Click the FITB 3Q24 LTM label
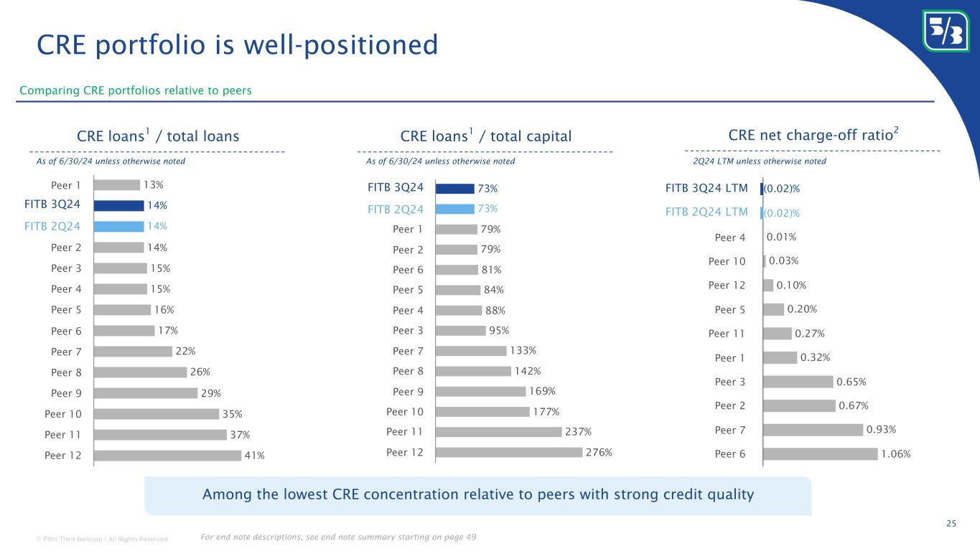The height and width of the screenshot is (551, 980). pos(706,188)
